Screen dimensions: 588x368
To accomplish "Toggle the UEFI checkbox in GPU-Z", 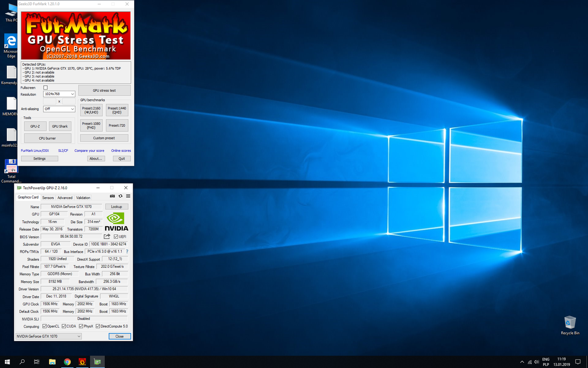I will tap(116, 236).
